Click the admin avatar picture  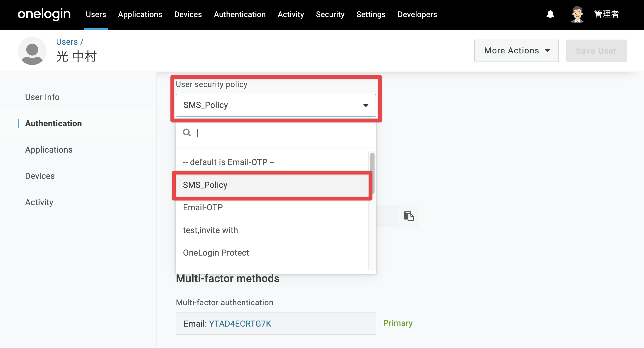(x=577, y=14)
